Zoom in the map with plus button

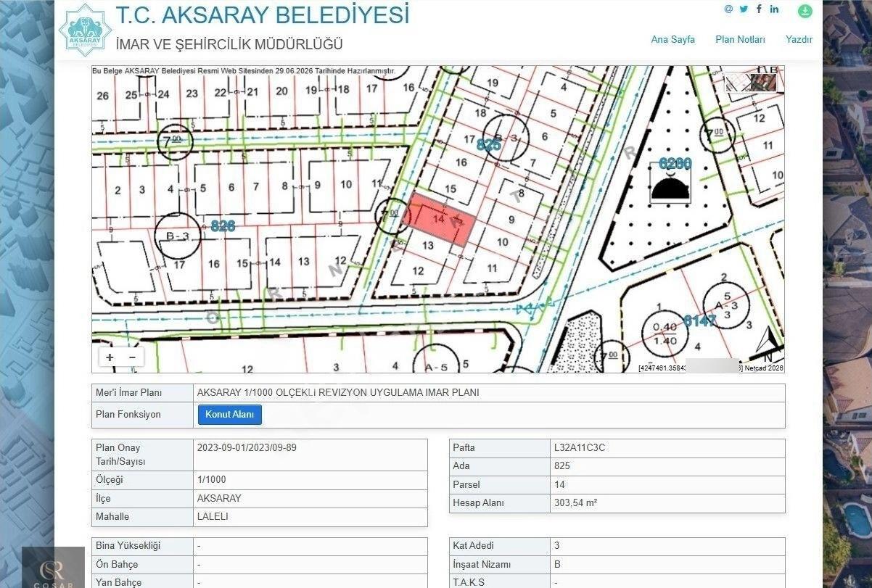(110, 357)
